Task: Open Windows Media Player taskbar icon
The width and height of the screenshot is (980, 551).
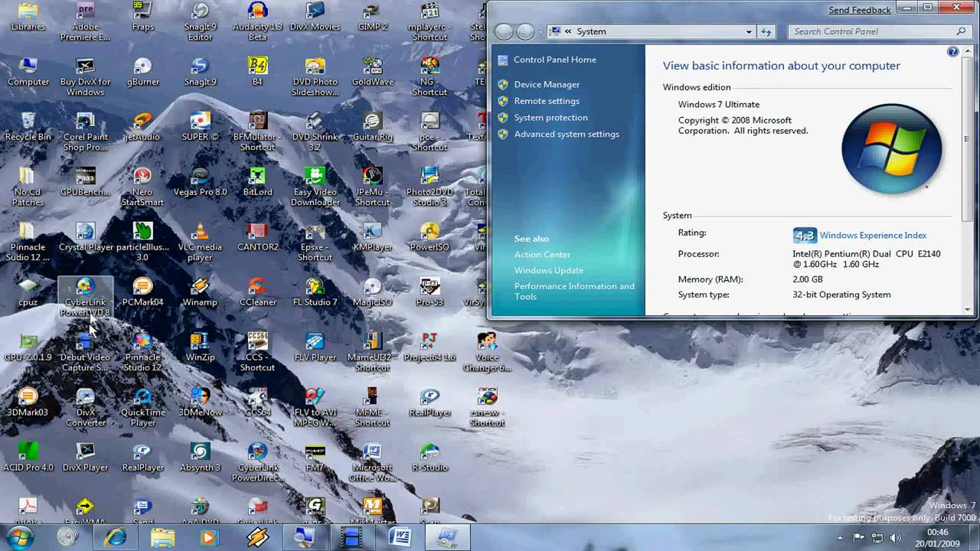Action: [x=208, y=538]
